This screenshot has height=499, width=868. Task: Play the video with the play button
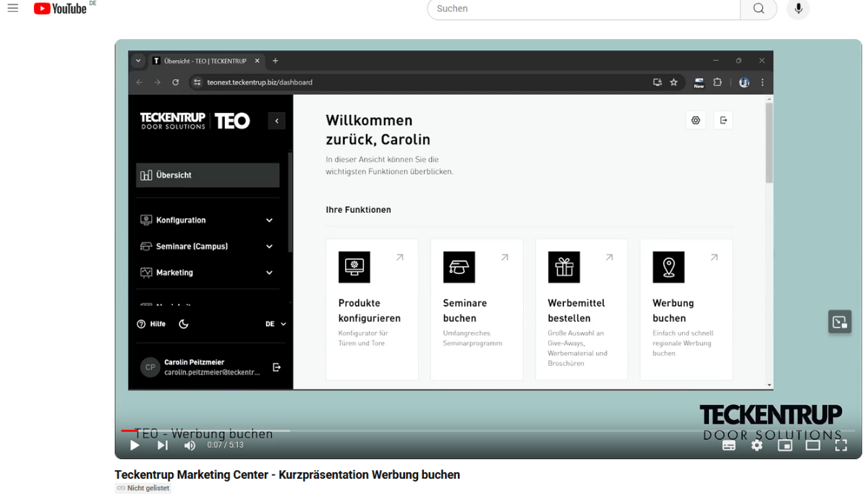(x=135, y=445)
